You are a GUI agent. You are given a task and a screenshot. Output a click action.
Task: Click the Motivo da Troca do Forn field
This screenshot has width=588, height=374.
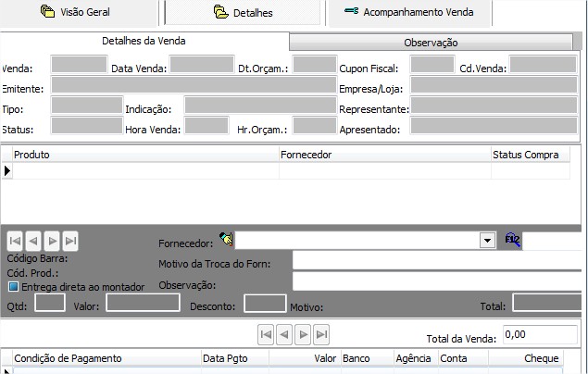click(440, 261)
